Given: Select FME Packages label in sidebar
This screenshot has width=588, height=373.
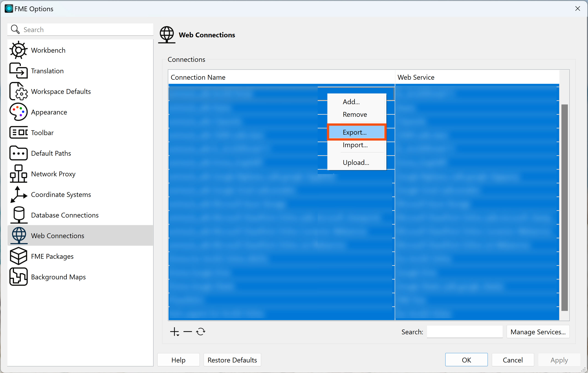Looking at the screenshot, I should 52,256.
